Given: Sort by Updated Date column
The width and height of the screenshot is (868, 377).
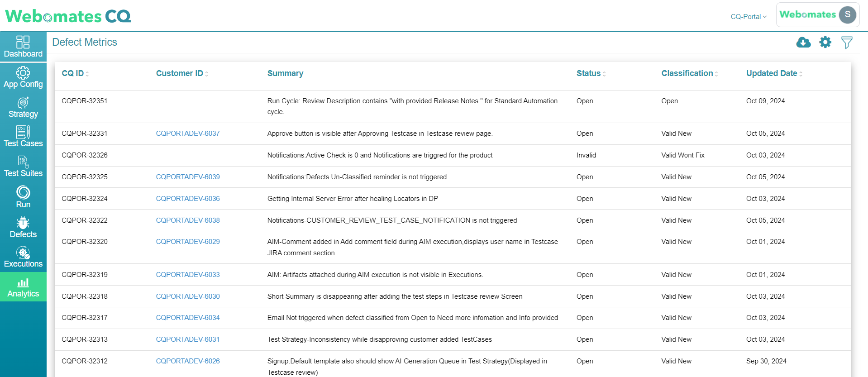Looking at the screenshot, I should 774,73.
